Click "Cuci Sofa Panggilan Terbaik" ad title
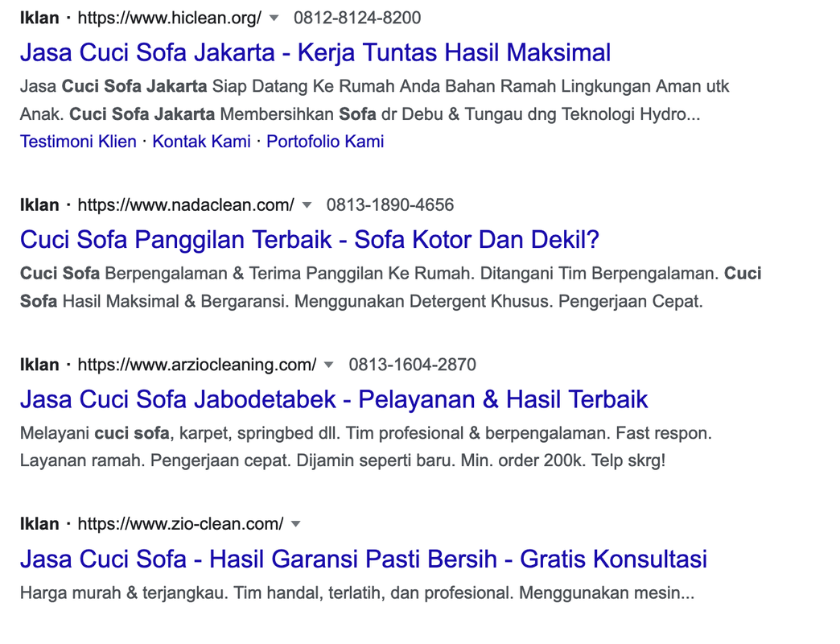The image size is (840, 644). [x=310, y=240]
